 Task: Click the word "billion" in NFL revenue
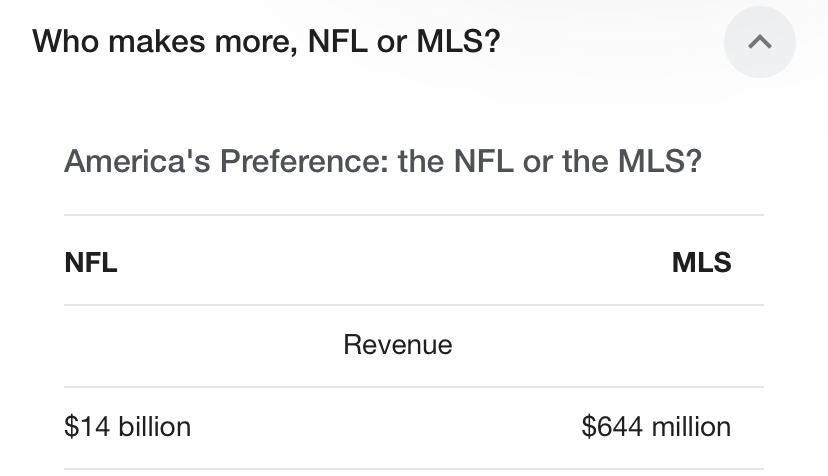pyautogui.click(x=154, y=427)
